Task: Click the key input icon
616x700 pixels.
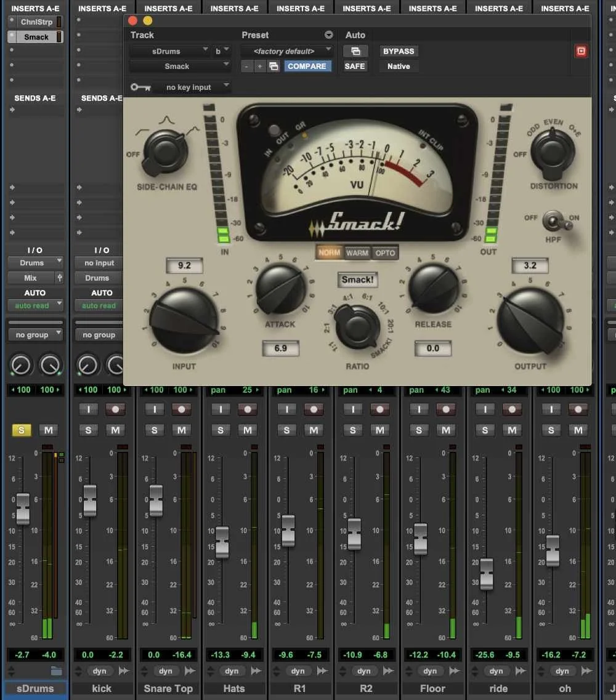Action: pyautogui.click(x=140, y=87)
